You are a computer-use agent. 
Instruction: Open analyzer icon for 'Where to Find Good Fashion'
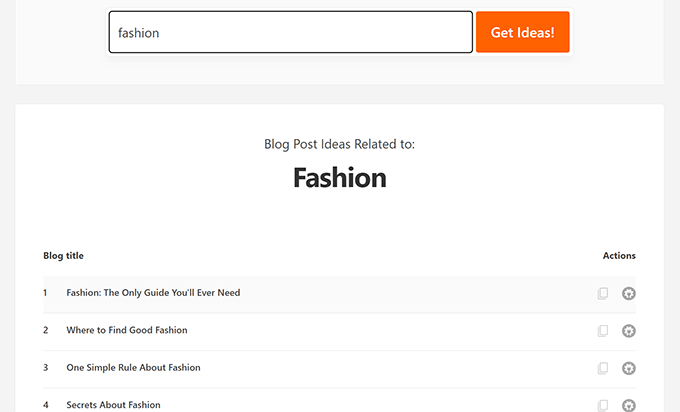pos(628,331)
